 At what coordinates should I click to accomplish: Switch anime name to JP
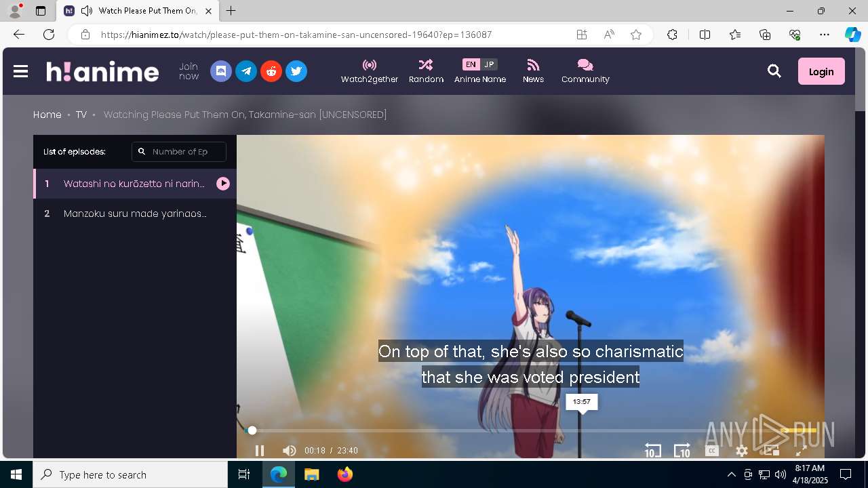(x=489, y=64)
